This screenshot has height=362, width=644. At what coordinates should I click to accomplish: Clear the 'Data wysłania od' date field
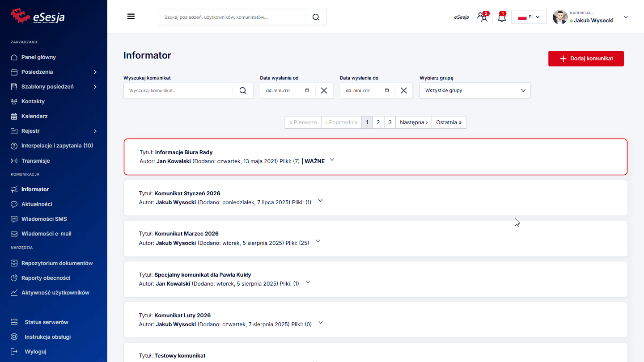click(x=324, y=90)
